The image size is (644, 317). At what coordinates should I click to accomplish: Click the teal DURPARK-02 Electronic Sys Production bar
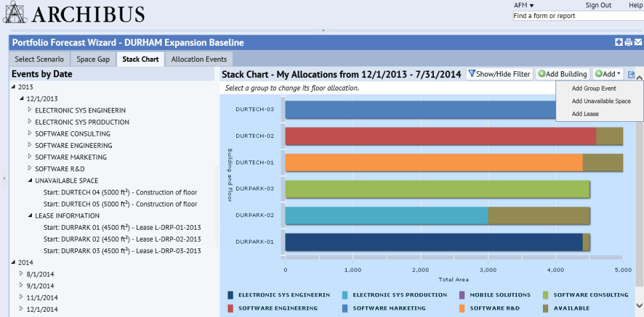pyautogui.click(x=387, y=216)
